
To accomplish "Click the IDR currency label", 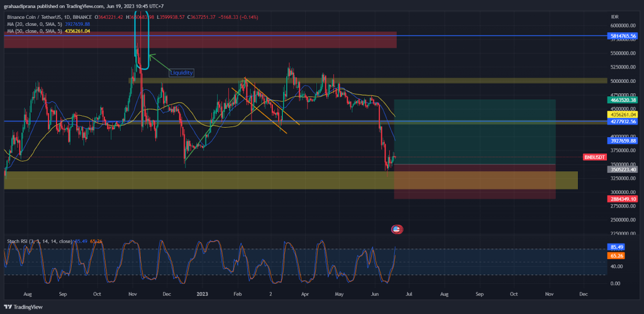I will [x=615, y=16].
